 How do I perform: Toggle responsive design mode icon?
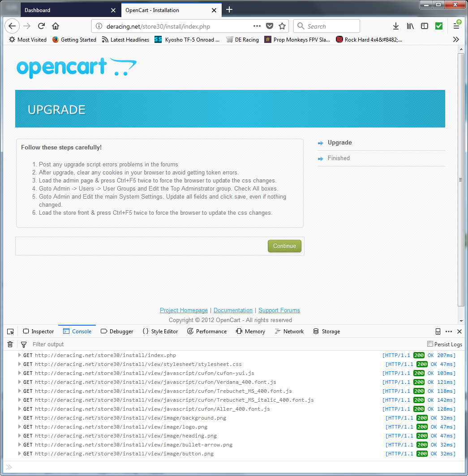[x=438, y=331]
